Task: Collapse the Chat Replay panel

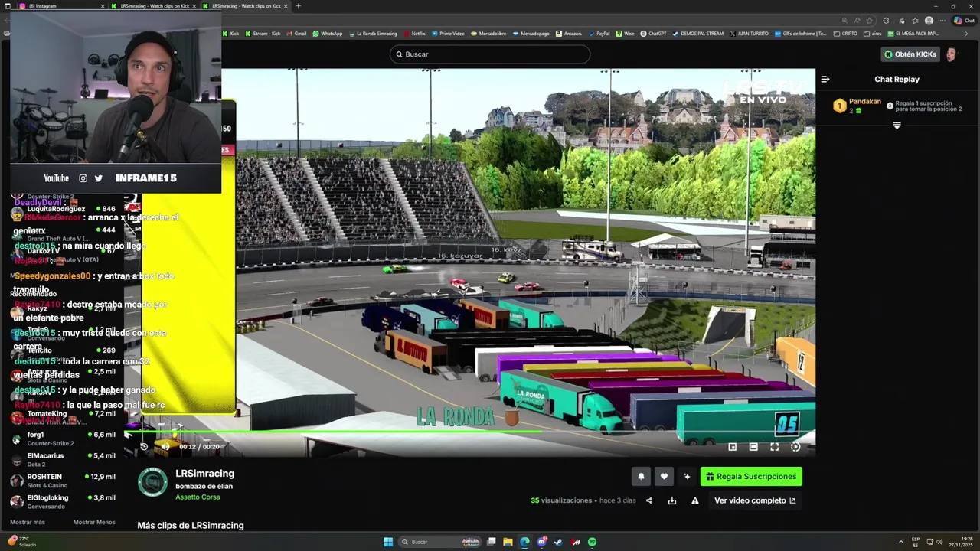Action: point(825,79)
